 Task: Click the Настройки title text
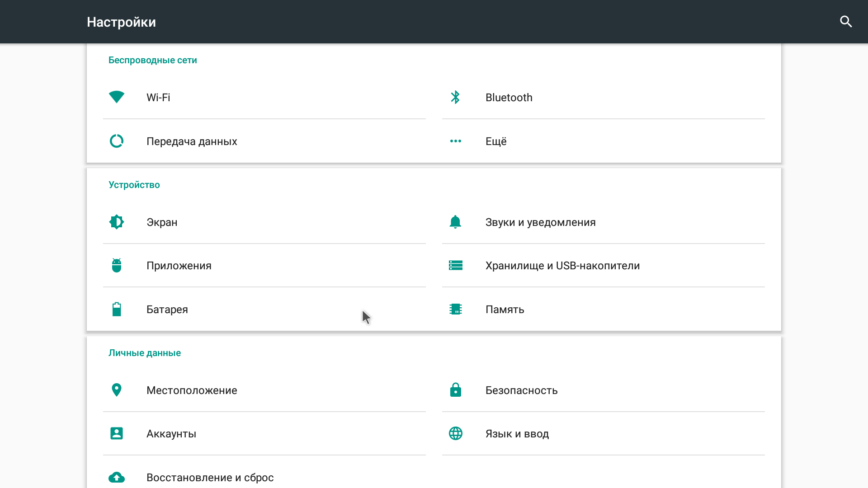click(x=121, y=22)
